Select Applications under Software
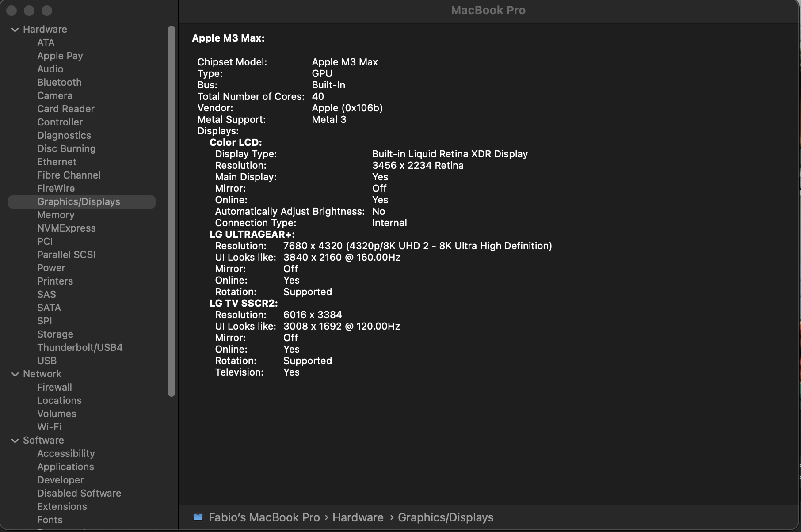 point(65,467)
